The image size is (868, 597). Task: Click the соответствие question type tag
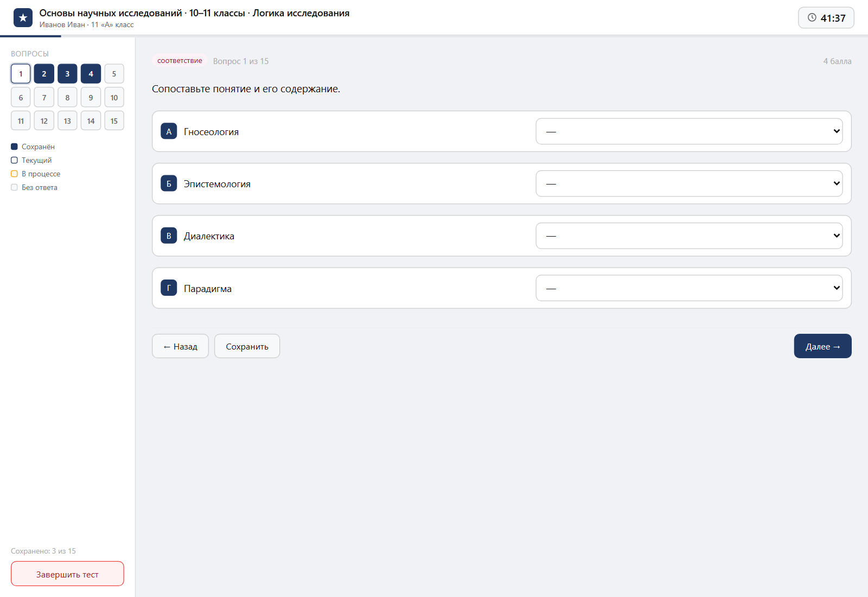[180, 61]
